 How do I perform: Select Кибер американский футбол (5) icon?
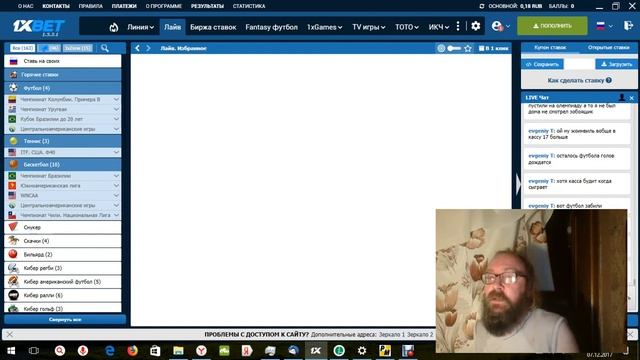[13, 282]
